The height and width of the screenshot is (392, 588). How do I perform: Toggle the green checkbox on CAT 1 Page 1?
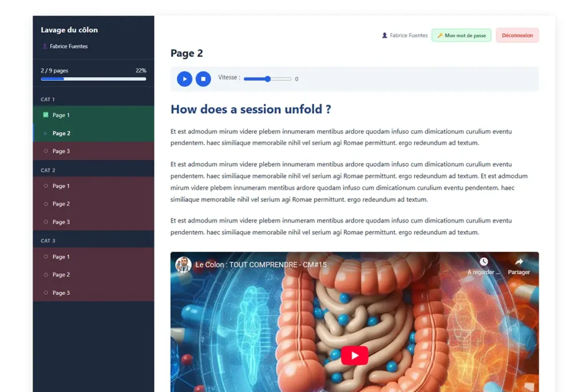click(46, 115)
